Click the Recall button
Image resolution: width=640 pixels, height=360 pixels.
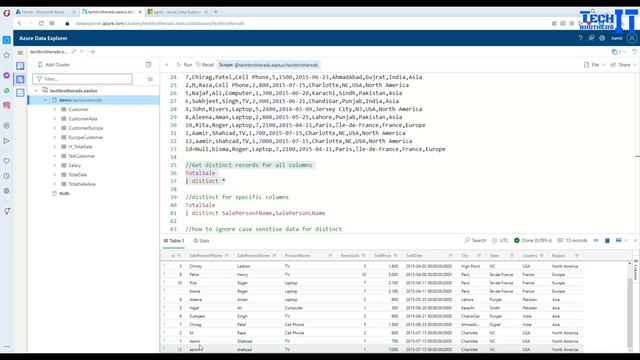[205, 65]
